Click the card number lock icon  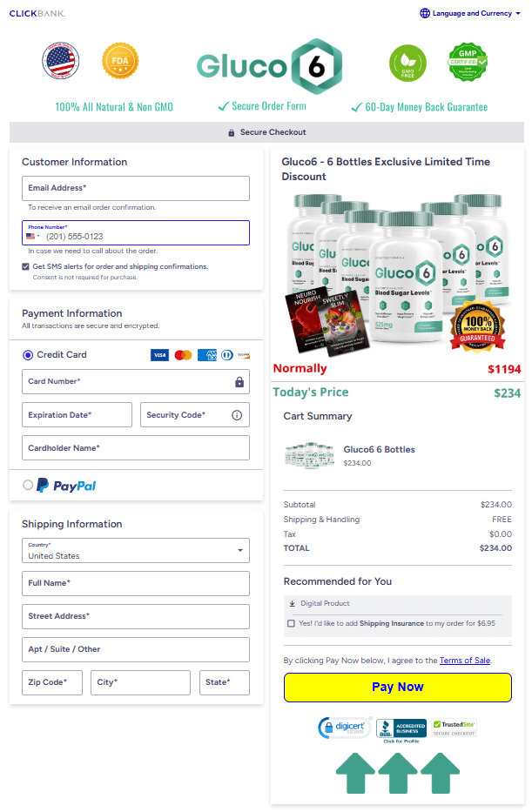(x=239, y=382)
